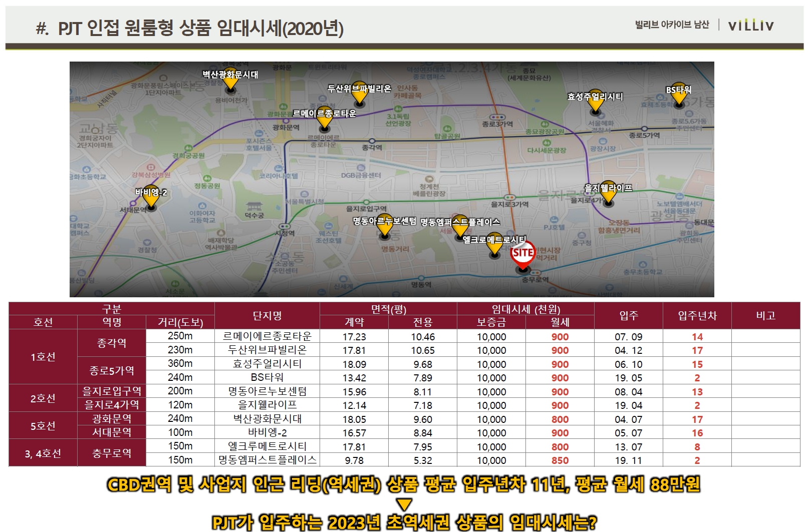The height and width of the screenshot is (532, 809).
Task: Click 명동엠퍼스트플레이스 in the table
Action: coord(267,460)
